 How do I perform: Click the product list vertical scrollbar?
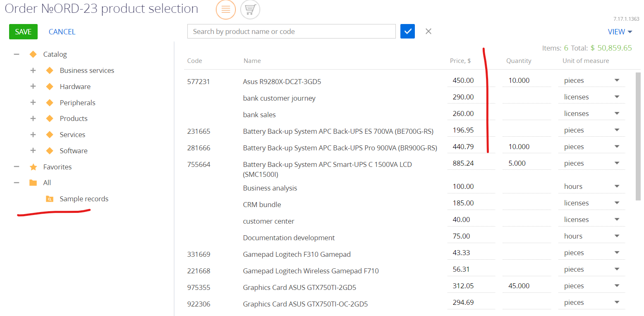coord(638,137)
